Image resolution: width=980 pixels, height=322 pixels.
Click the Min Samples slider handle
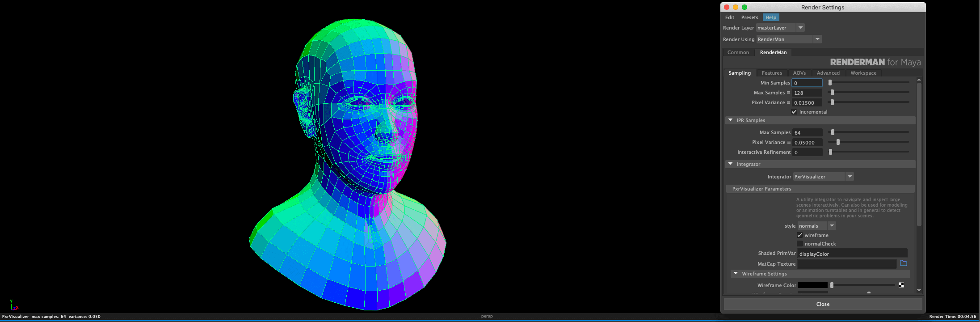point(830,82)
